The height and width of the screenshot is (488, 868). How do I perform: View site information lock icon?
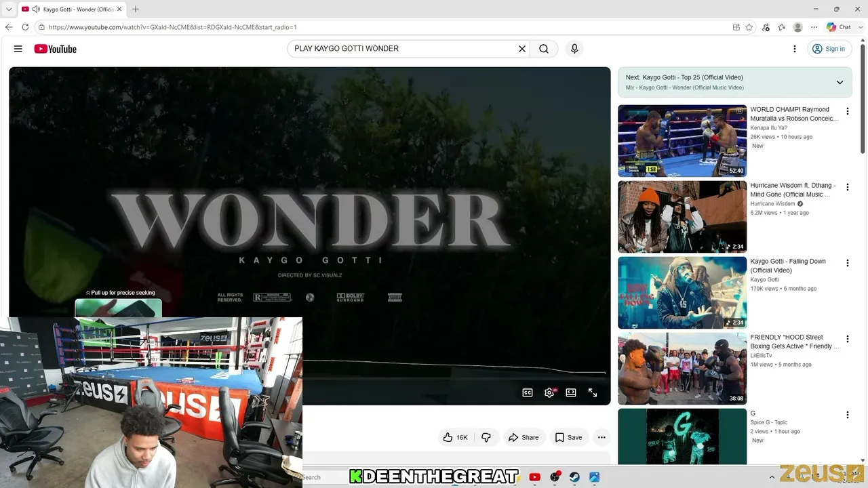(x=41, y=27)
